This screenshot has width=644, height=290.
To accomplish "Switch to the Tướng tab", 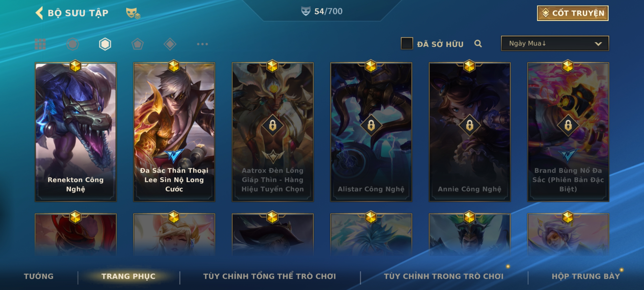I will coord(39,276).
